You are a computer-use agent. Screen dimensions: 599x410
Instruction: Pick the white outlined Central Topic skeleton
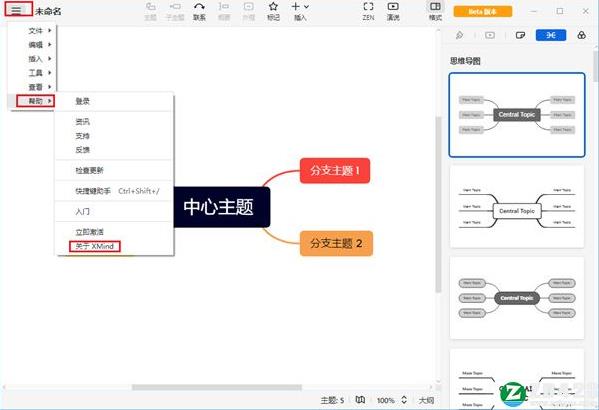tap(517, 207)
